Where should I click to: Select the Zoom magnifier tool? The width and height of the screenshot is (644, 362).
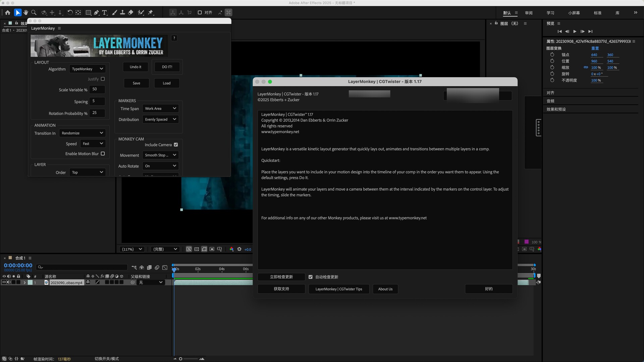(34, 12)
